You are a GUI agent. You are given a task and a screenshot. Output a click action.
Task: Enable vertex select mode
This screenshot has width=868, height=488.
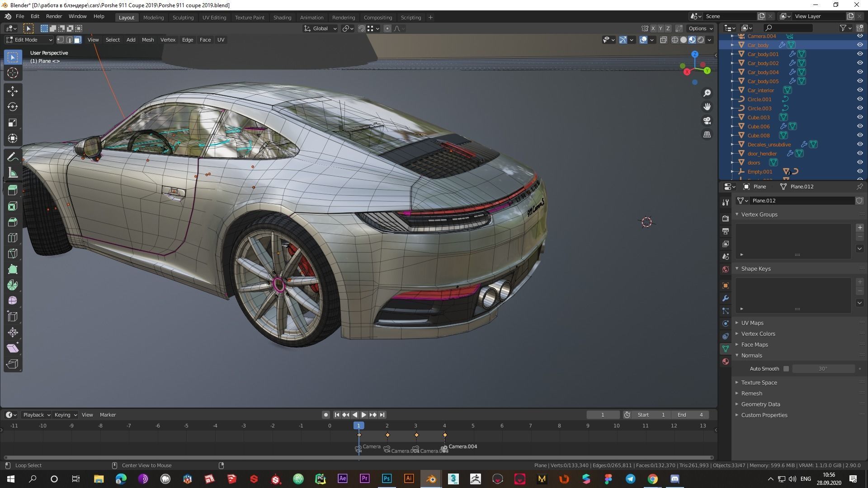[x=61, y=40]
